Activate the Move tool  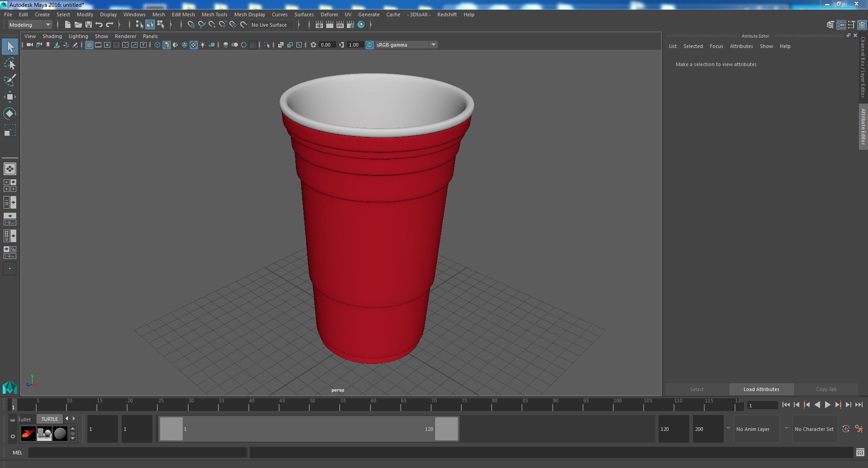(9, 97)
